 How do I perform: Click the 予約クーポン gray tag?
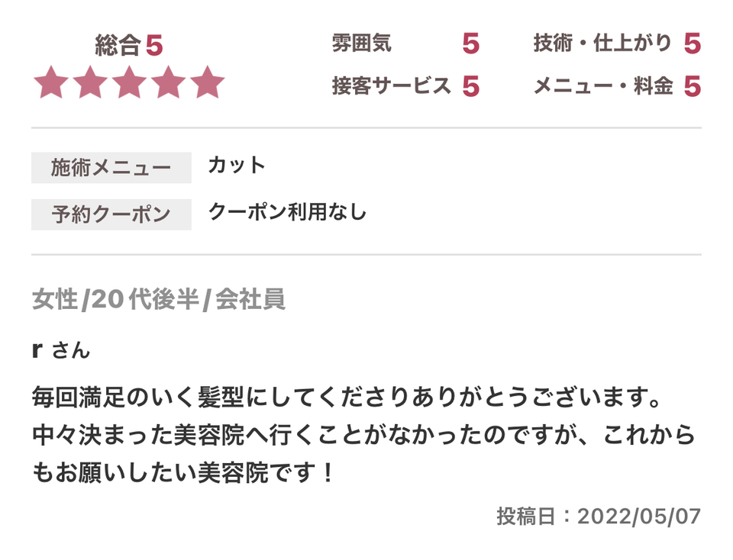coord(111,214)
